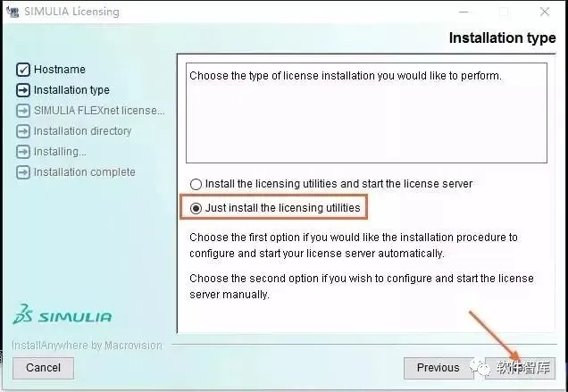Go back with the Previous button
This screenshot has width=568, height=392.
(438, 368)
